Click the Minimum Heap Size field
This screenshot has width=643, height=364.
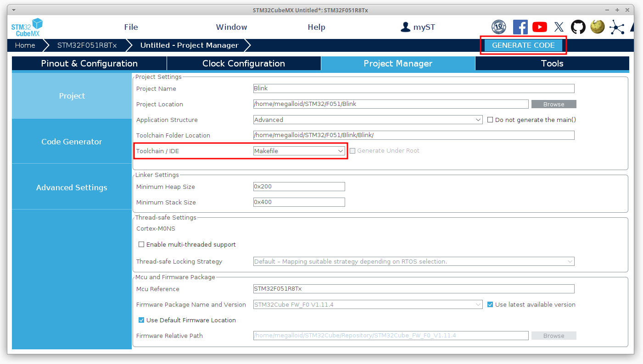pyautogui.click(x=299, y=187)
